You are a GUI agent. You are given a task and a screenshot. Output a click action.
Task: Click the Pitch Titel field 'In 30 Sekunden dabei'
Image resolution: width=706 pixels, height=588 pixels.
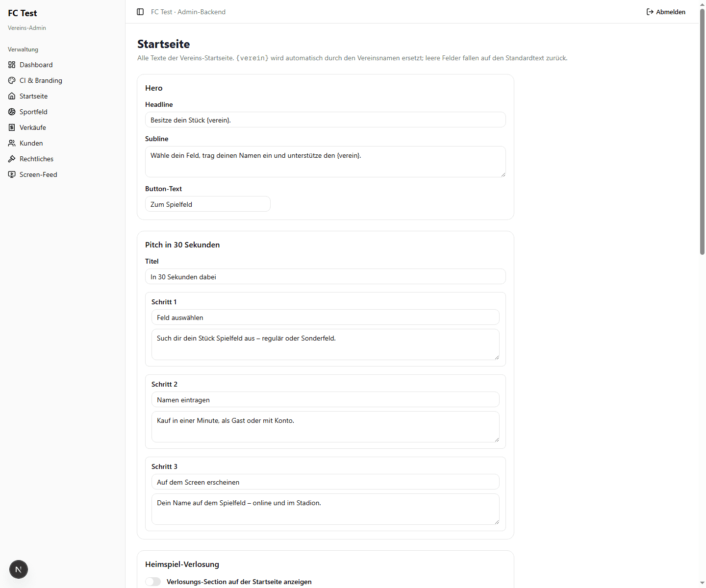point(326,276)
